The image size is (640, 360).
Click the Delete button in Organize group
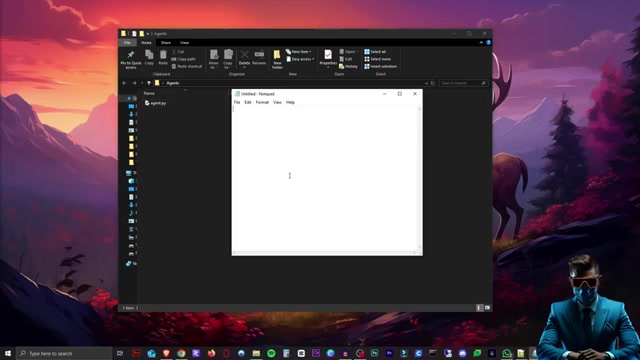244,58
